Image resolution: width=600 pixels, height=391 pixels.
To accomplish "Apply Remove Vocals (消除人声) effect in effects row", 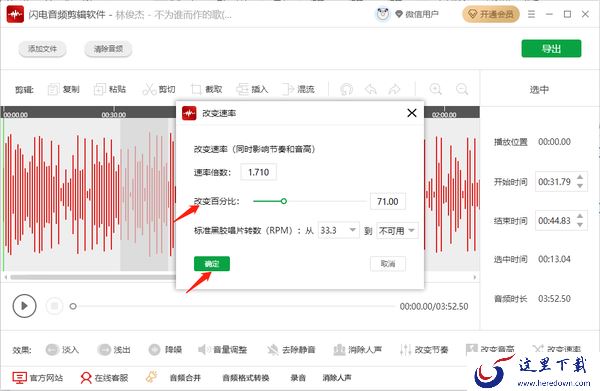I will [x=357, y=350].
